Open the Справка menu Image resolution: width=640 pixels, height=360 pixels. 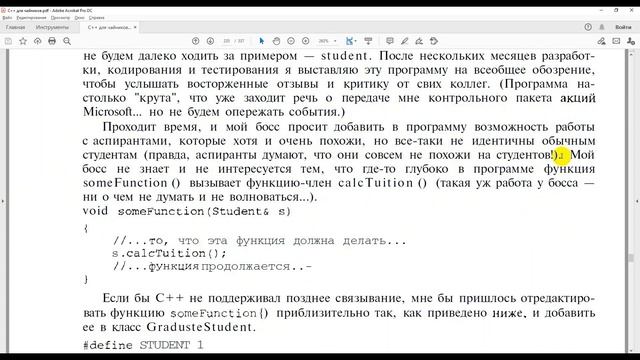click(x=97, y=18)
